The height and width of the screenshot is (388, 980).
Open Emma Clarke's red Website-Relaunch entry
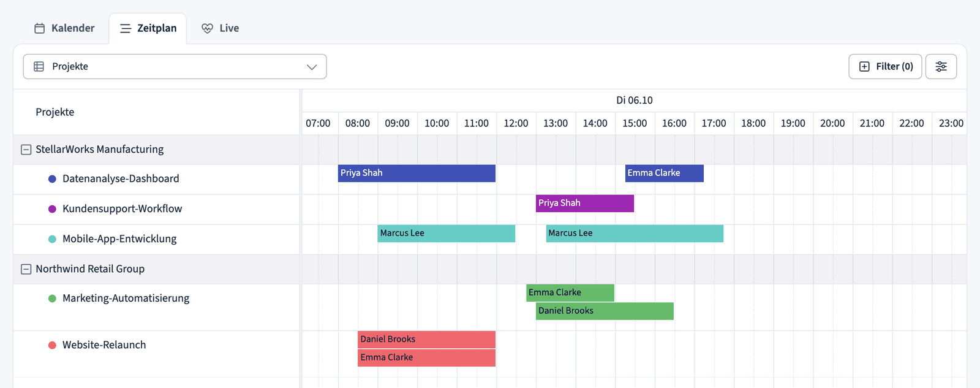tap(426, 358)
